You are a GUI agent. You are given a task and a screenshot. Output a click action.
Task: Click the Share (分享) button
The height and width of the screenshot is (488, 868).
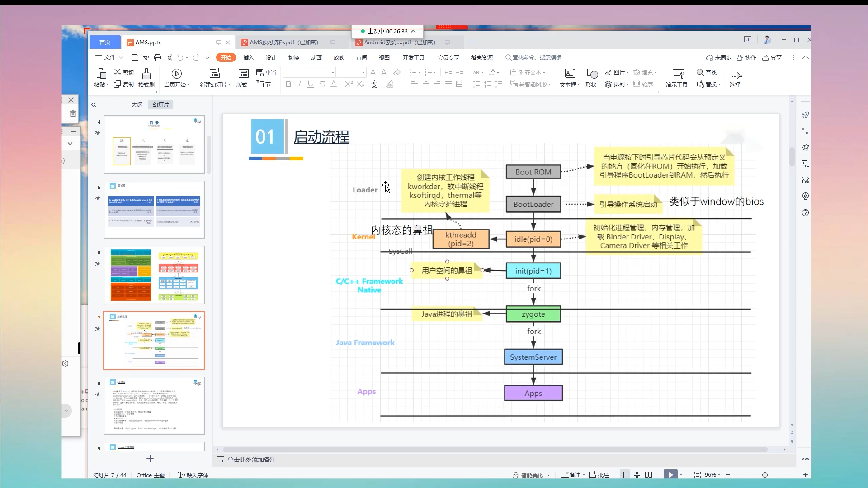(x=772, y=57)
